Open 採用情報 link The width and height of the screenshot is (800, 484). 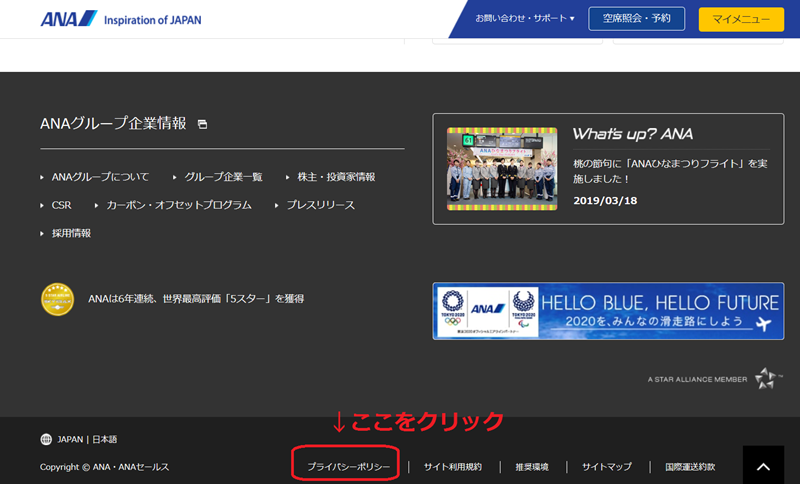click(x=71, y=233)
